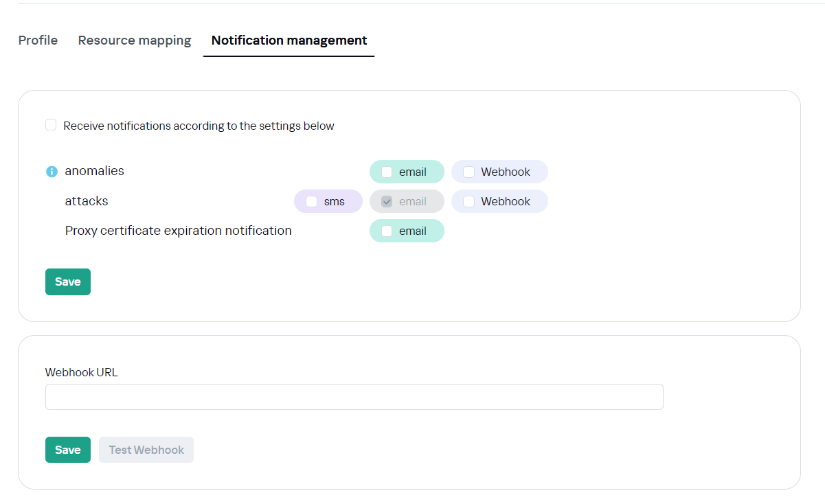Tick the Webhook checkbox for anomalies
The width and height of the screenshot is (825, 504).
[468, 172]
